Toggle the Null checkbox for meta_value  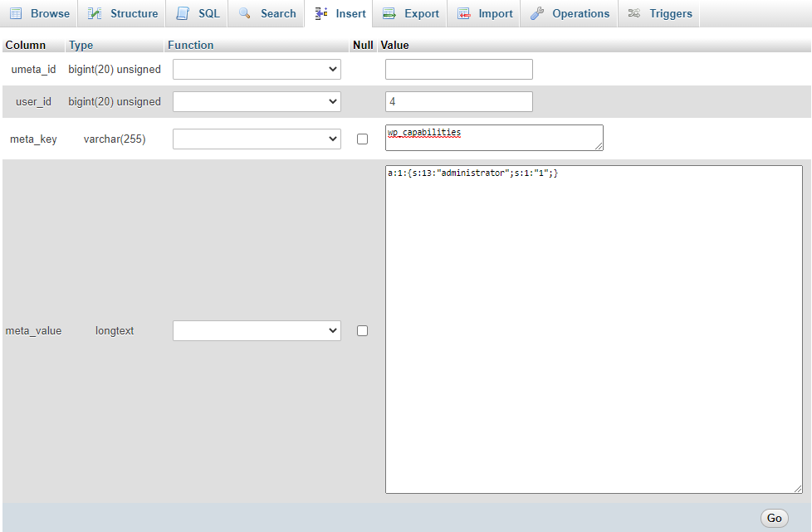[363, 330]
